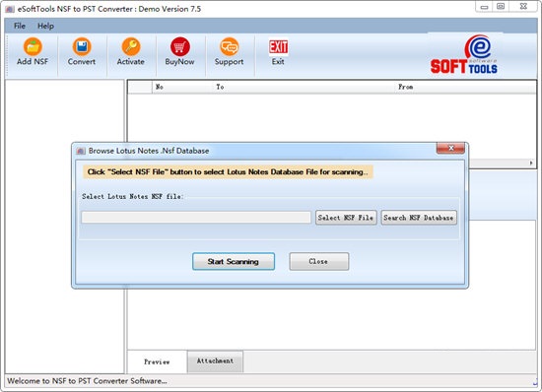
Task: Open Support chat bubble icon
Action: point(229,46)
